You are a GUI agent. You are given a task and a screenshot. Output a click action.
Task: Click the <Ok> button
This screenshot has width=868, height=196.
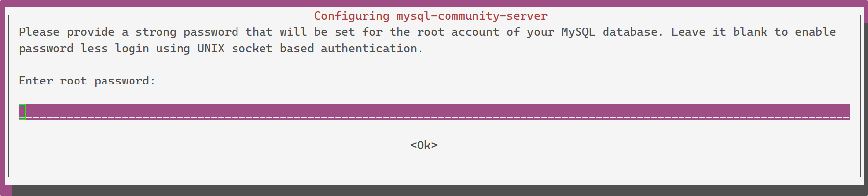point(424,145)
